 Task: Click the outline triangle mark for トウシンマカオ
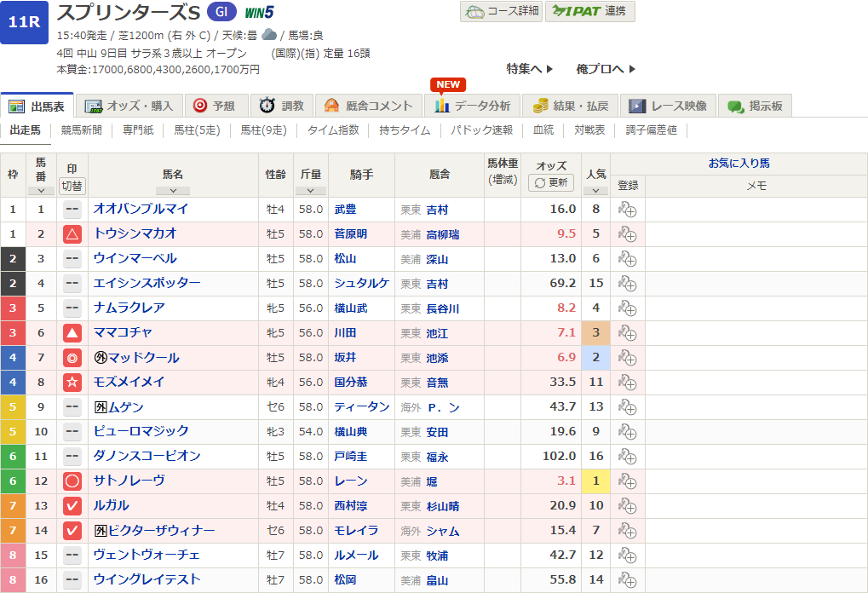coord(72,234)
